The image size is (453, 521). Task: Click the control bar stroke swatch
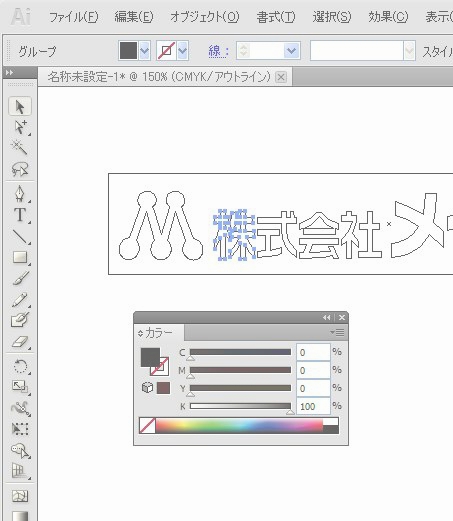(x=167, y=51)
